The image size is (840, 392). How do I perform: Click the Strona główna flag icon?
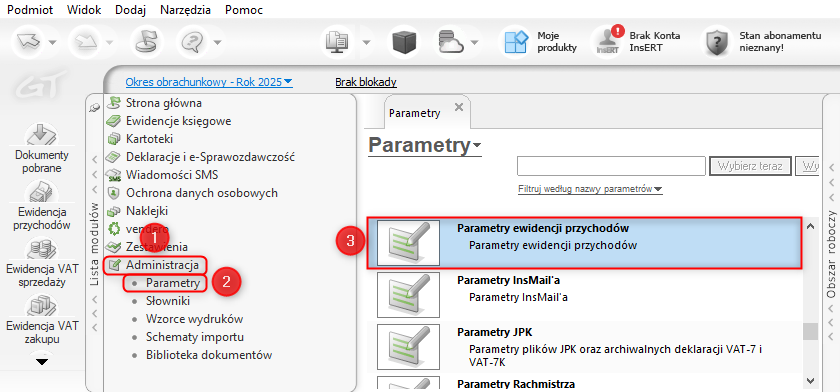pos(113,103)
